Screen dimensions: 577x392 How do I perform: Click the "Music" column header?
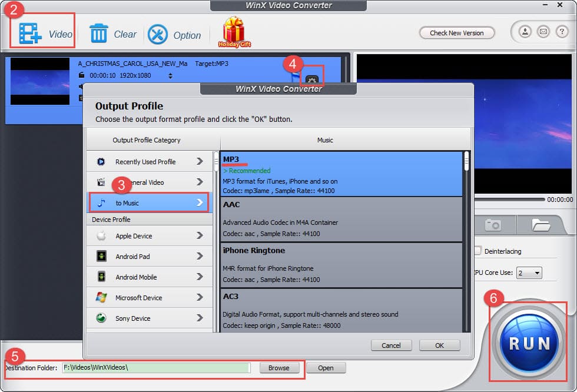click(325, 140)
